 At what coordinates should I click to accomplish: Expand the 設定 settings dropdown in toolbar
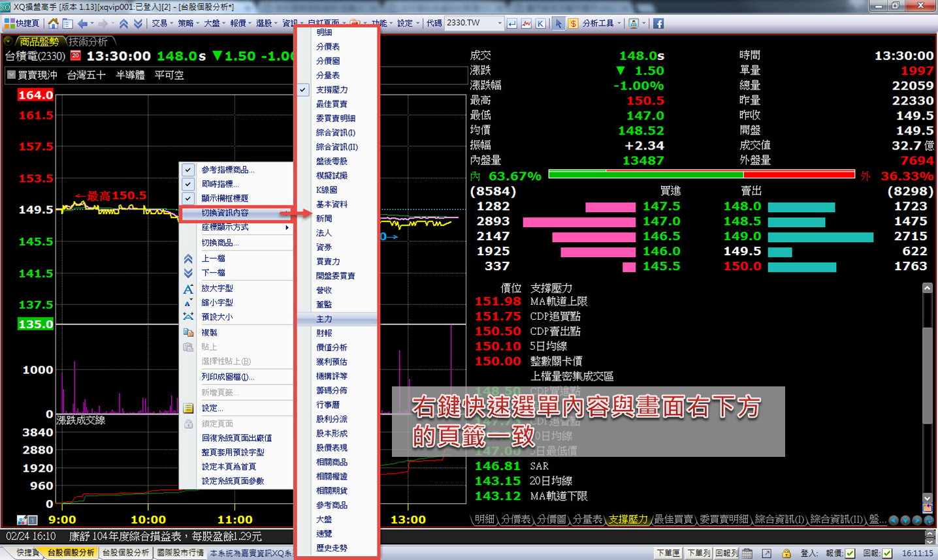408,23
